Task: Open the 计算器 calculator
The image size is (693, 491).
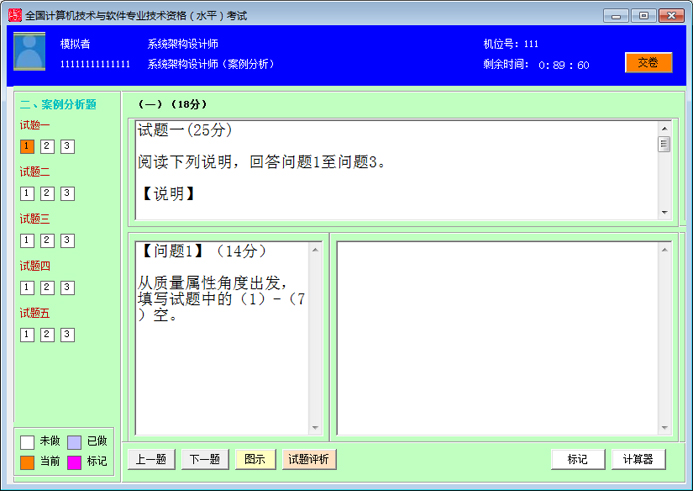Action: pos(638,459)
